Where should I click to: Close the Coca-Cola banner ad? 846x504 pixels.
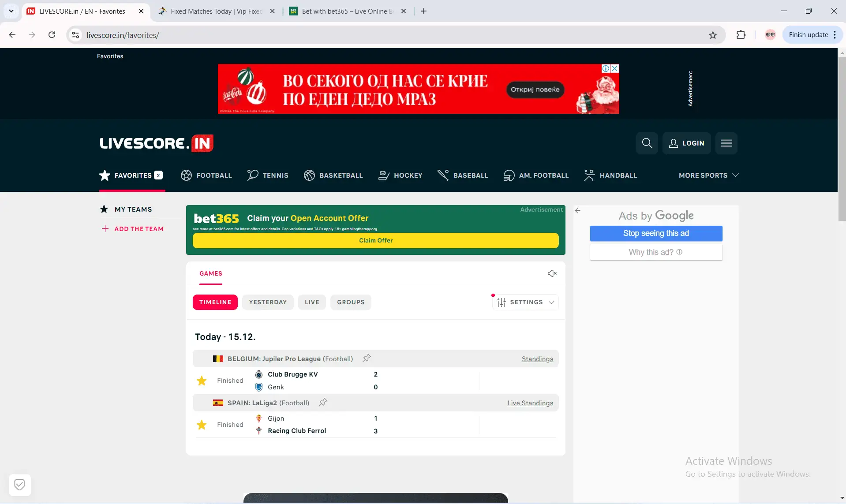pyautogui.click(x=614, y=68)
